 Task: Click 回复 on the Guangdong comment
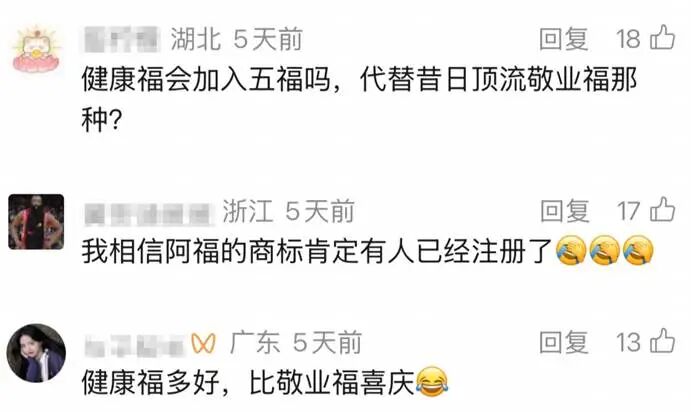(x=564, y=342)
